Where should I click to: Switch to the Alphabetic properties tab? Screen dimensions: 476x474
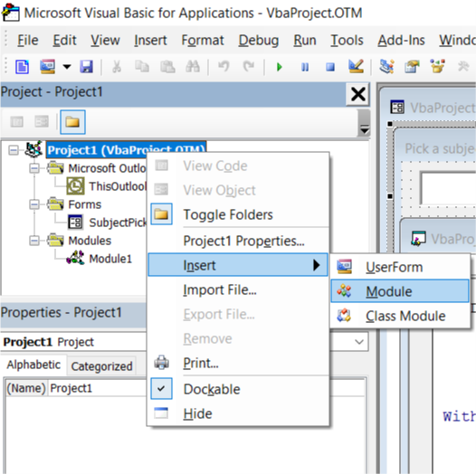[x=33, y=365]
